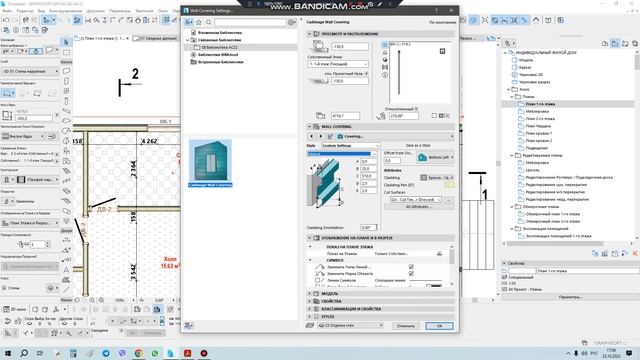Collapse ПРОСМОТР И РАСПОЛОЖЕНИЕ panel
640x360 pixels.
tap(309, 34)
